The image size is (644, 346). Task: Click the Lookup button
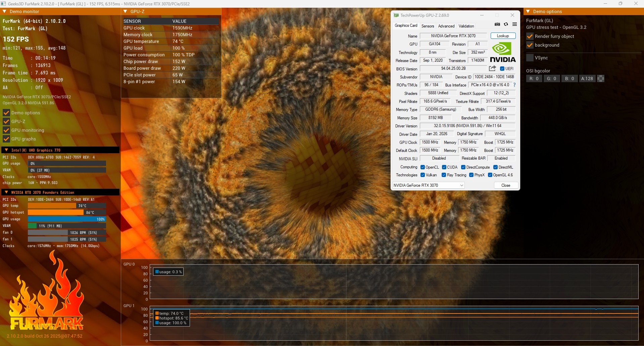click(503, 36)
